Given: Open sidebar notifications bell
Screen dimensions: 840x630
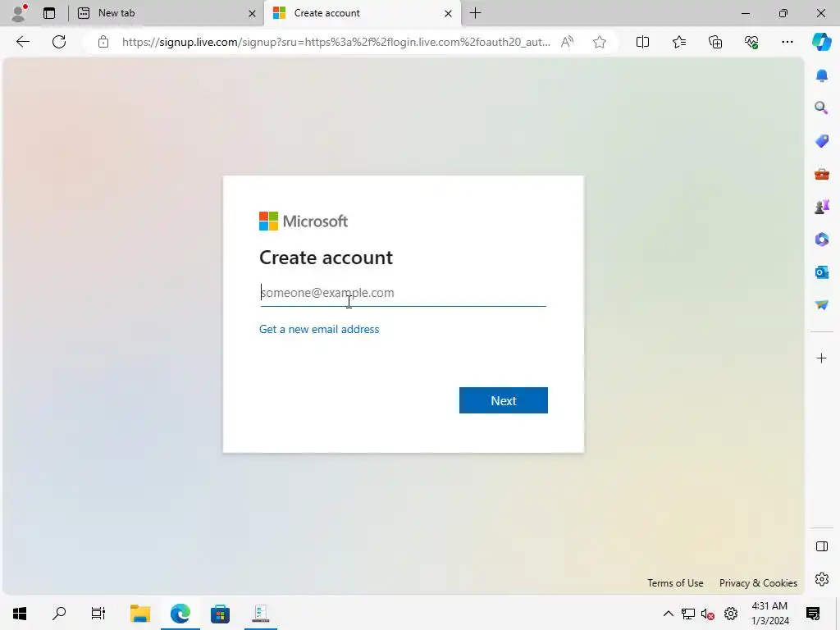Looking at the screenshot, I should coord(822,75).
